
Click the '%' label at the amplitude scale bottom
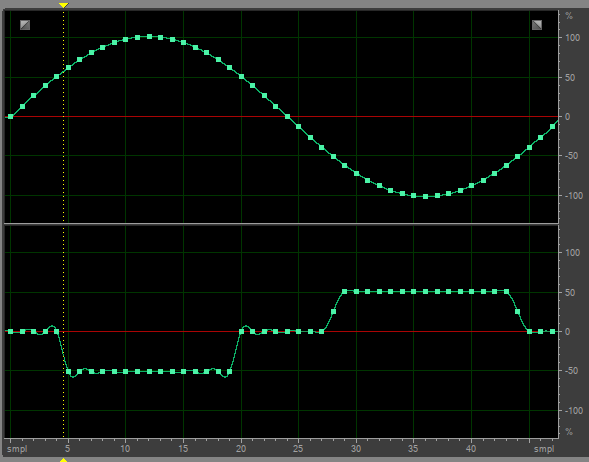(x=569, y=432)
